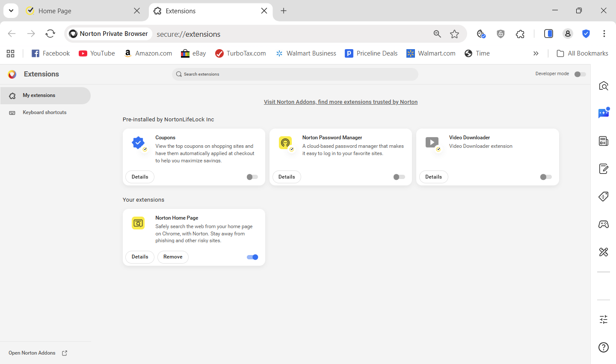Open the Amazon.com bookmark

[148, 53]
